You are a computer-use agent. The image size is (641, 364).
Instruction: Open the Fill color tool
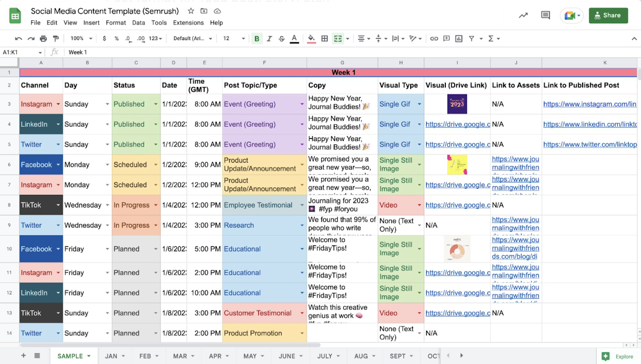[x=312, y=38]
